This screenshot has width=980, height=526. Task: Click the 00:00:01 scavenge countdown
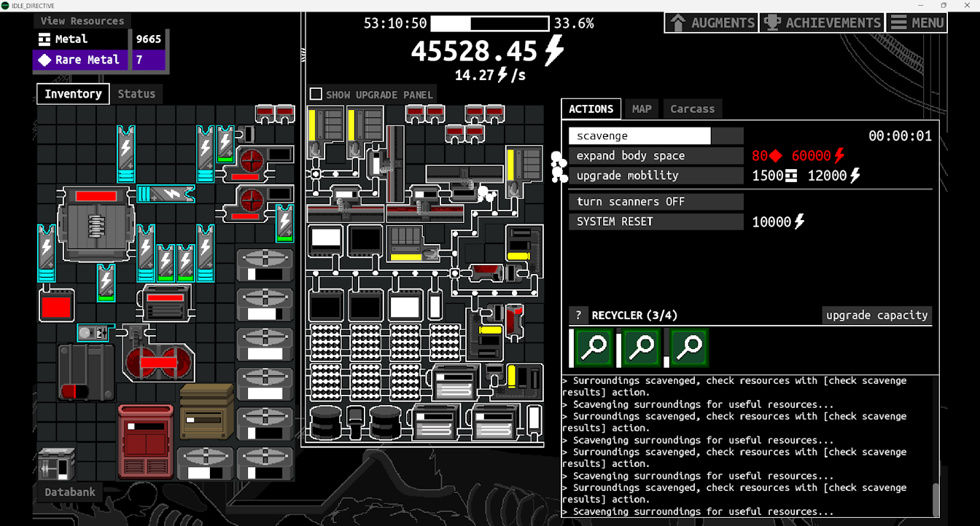click(900, 136)
